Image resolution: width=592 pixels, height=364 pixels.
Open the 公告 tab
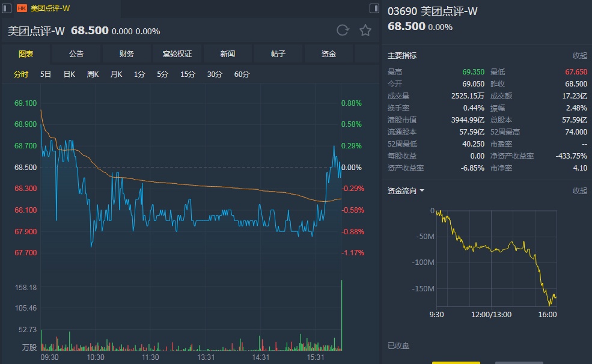tap(76, 54)
